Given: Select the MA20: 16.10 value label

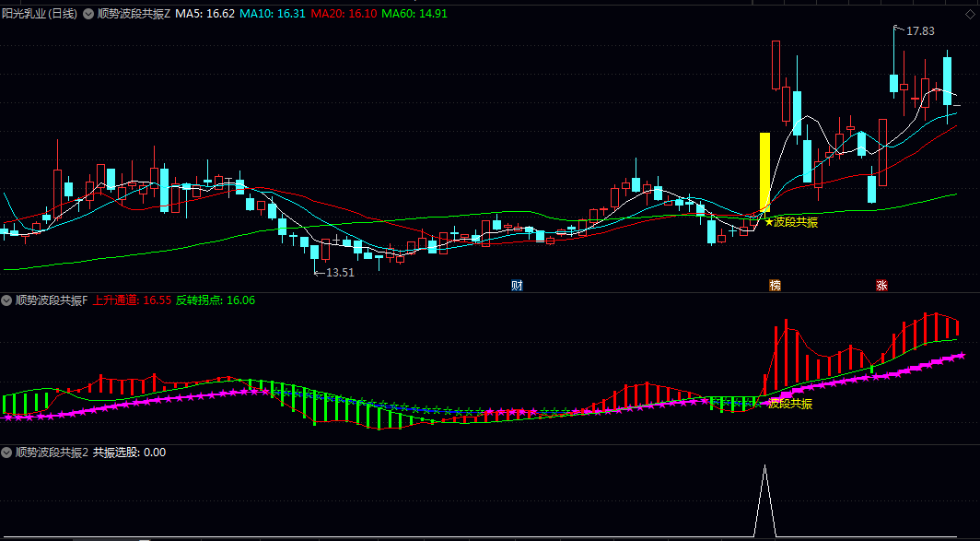Looking at the screenshot, I should click(344, 13).
